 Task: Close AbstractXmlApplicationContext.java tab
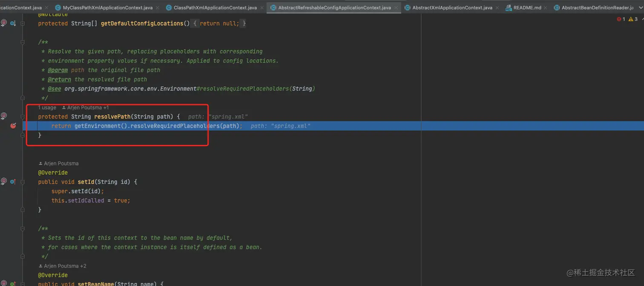(x=498, y=8)
